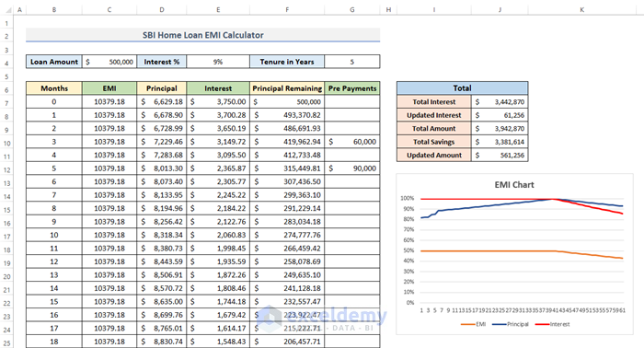Image resolution: width=644 pixels, height=348 pixels.
Task: Click the 100% label on chart axis
Action: (x=408, y=198)
